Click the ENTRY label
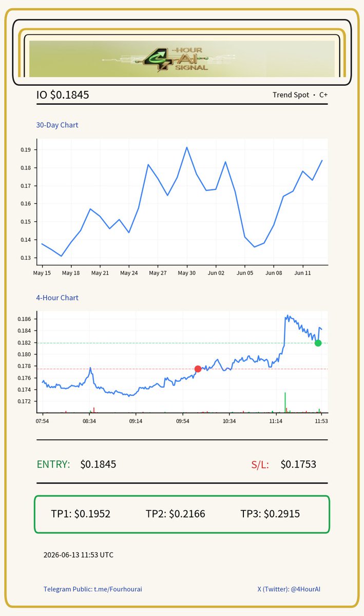The image size is (364, 616). click(x=53, y=465)
